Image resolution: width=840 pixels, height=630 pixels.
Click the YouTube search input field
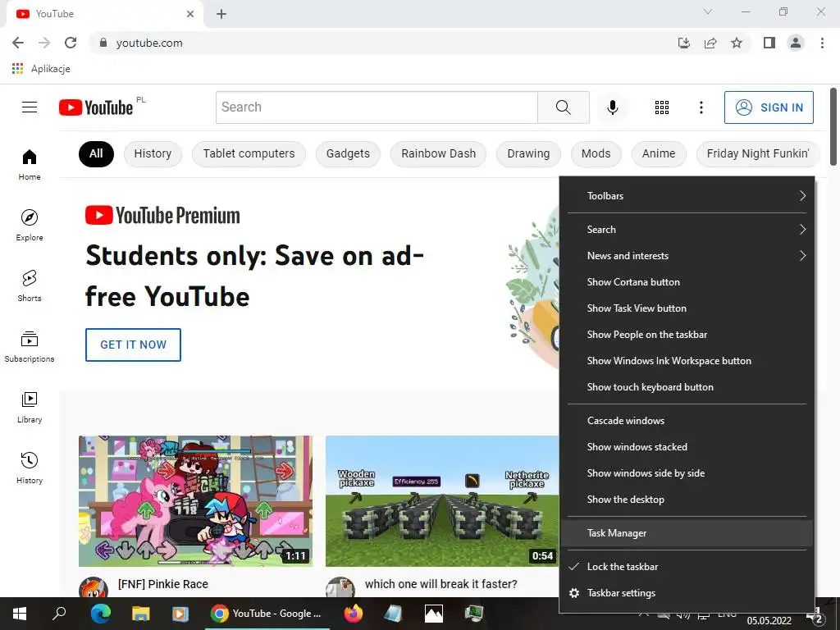pos(377,107)
